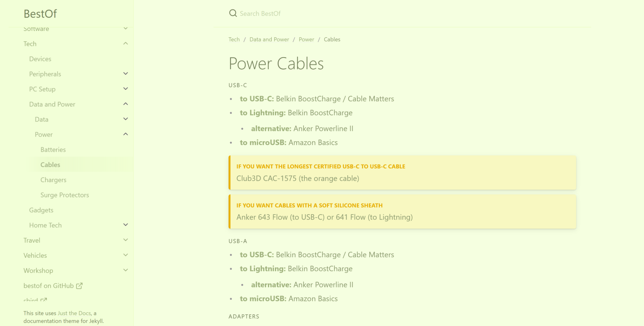Click the BestOf site title
The image size is (644, 326).
pos(40,14)
